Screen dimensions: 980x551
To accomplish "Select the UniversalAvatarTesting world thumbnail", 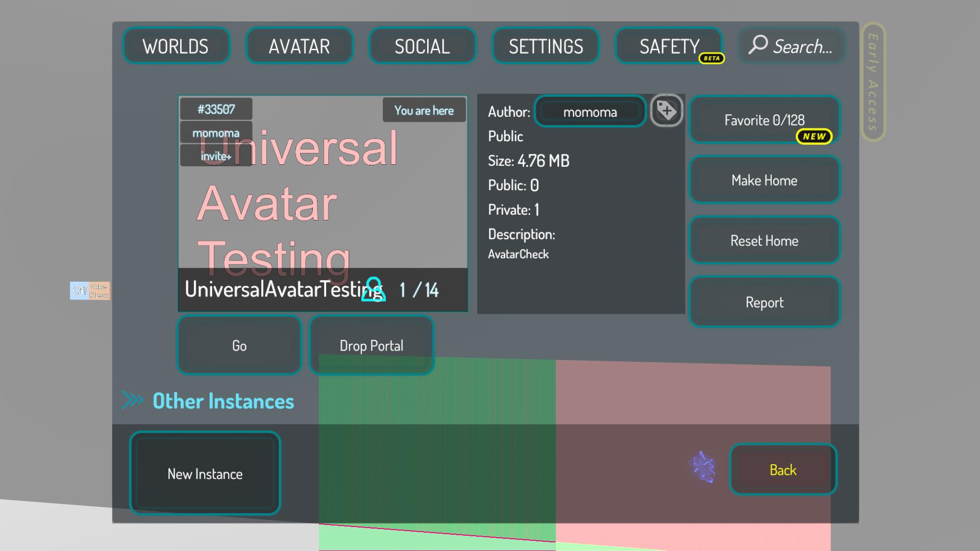I will tap(323, 203).
